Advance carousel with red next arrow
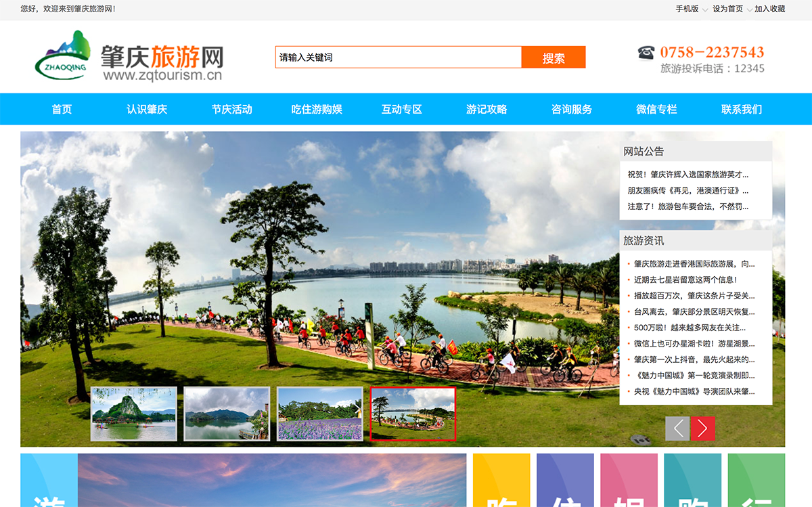The width and height of the screenshot is (812, 507). pos(702,428)
